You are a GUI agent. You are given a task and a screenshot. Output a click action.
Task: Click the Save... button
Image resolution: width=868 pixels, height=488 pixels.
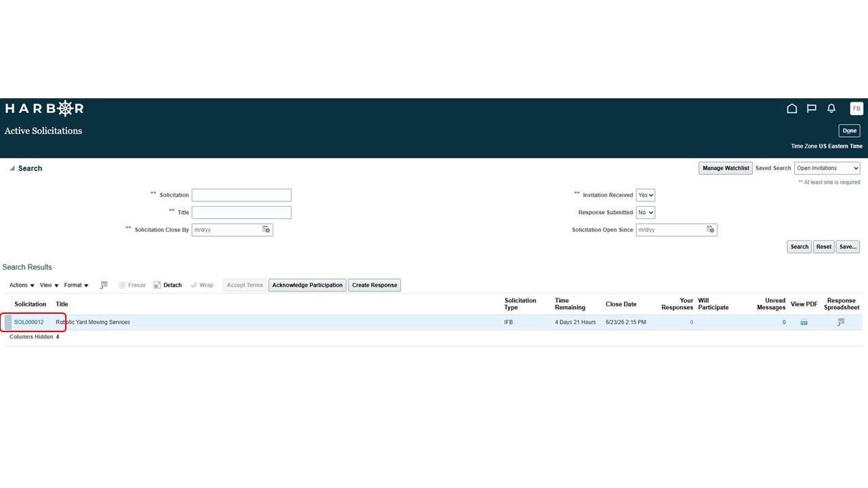tap(848, 247)
